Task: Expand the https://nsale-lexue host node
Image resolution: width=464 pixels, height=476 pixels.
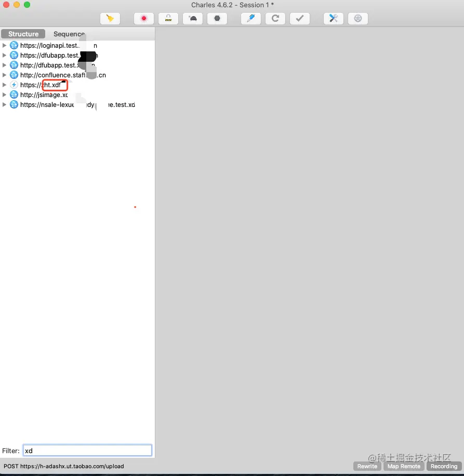Action: click(4, 105)
